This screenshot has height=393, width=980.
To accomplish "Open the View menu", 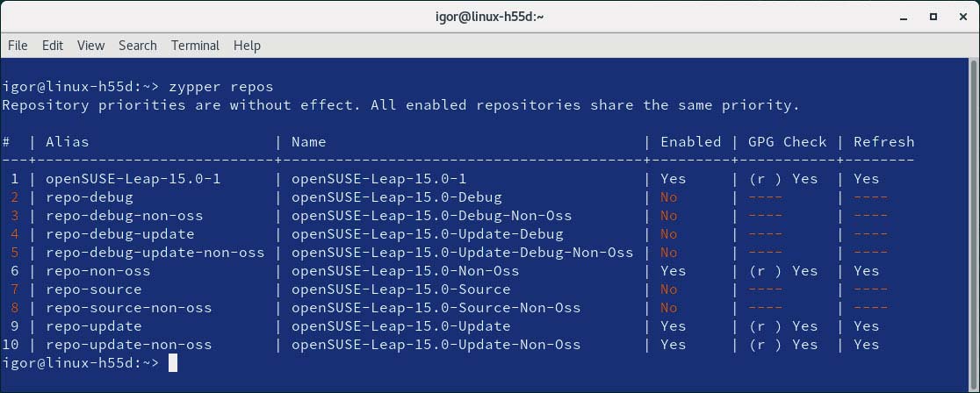I will click(x=90, y=46).
